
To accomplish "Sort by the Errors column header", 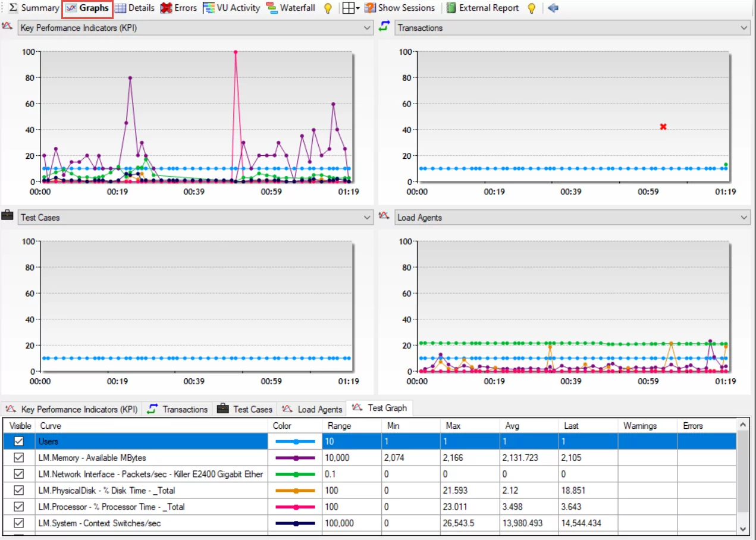I will pyautogui.click(x=707, y=426).
